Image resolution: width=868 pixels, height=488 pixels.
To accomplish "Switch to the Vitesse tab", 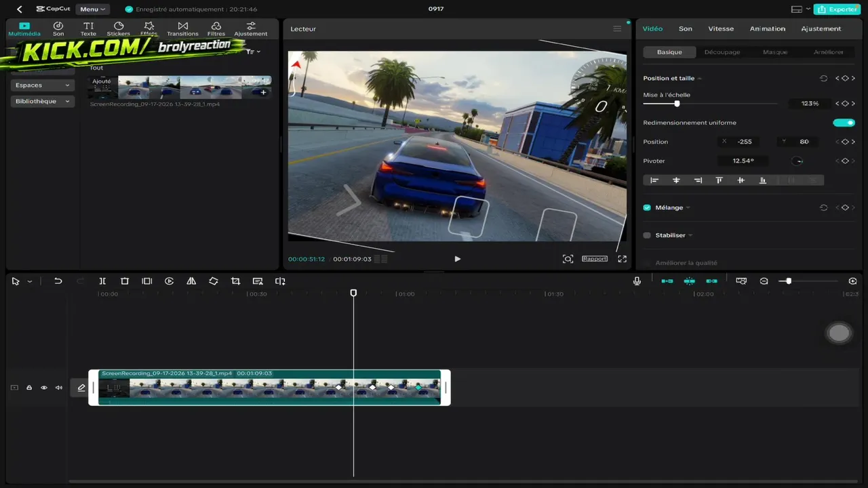I will point(721,28).
